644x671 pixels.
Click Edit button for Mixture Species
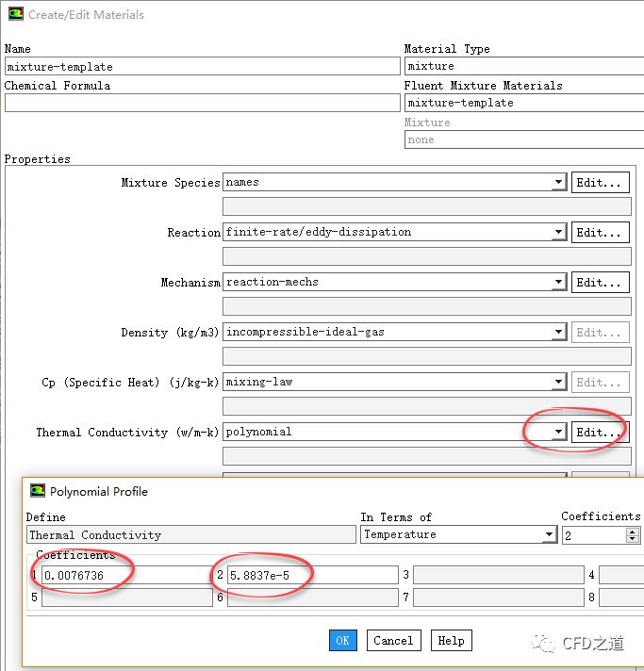(600, 183)
